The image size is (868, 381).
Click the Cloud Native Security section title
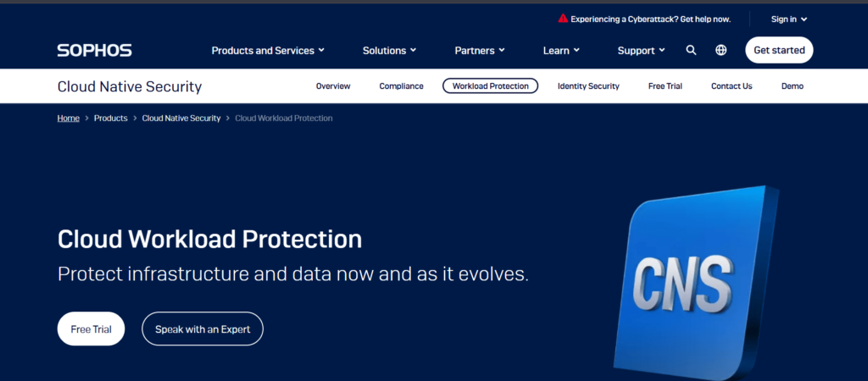130,87
